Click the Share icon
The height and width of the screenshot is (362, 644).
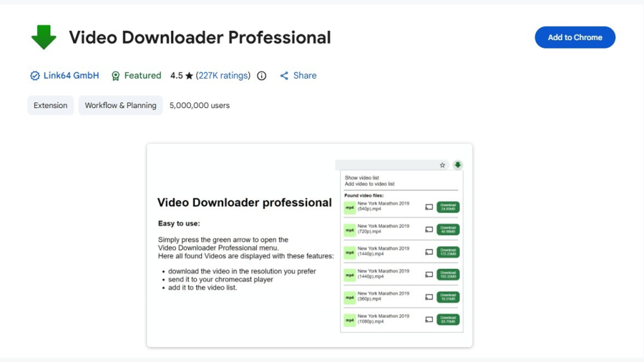click(284, 76)
